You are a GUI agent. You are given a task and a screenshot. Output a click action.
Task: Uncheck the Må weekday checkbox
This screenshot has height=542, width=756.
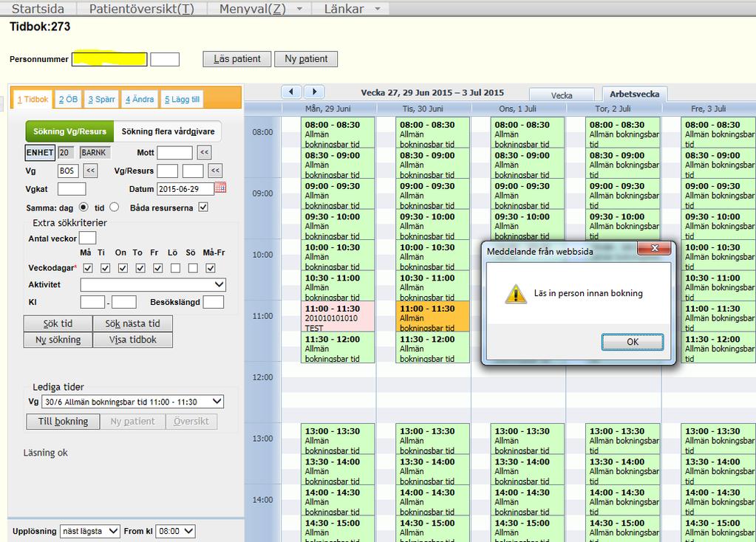[x=88, y=268]
